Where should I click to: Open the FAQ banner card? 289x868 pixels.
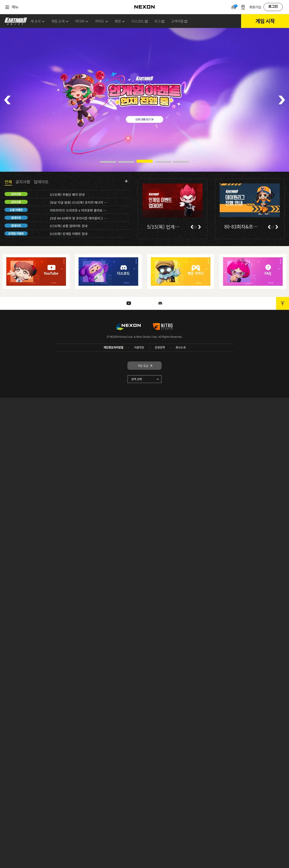click(253, 272)
